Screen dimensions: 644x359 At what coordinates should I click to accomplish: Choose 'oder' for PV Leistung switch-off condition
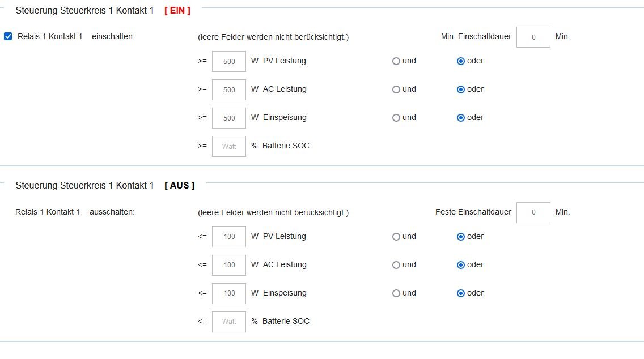(x=461, y=237)
